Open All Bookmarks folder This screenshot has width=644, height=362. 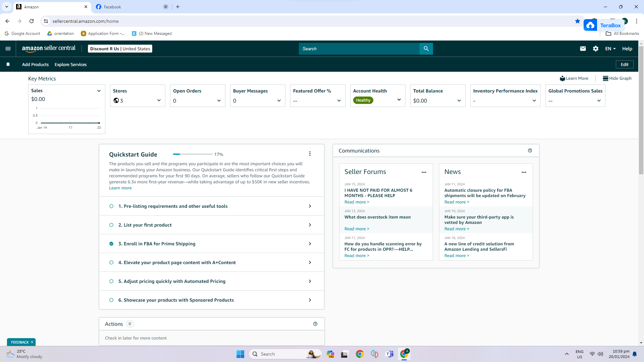623,34
